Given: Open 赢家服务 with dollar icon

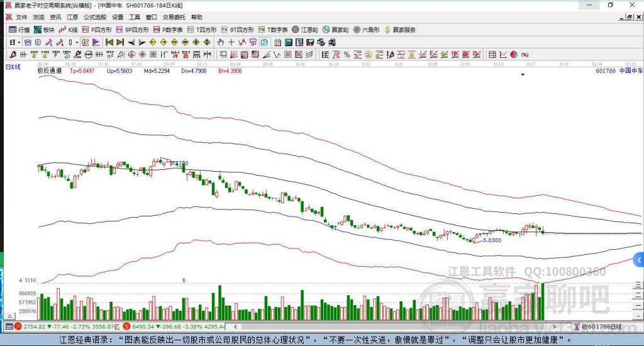Looking at the screenshot, I should click(x=400, y=30).
